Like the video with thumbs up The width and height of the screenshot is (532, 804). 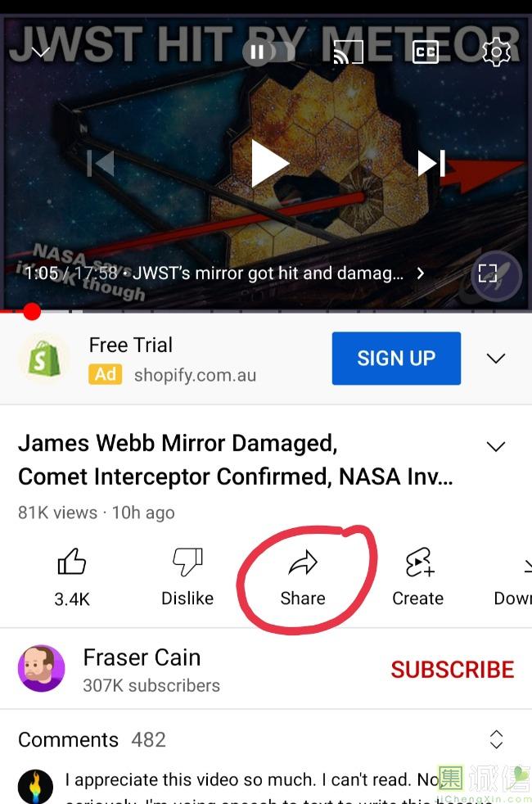click(72, 562)
